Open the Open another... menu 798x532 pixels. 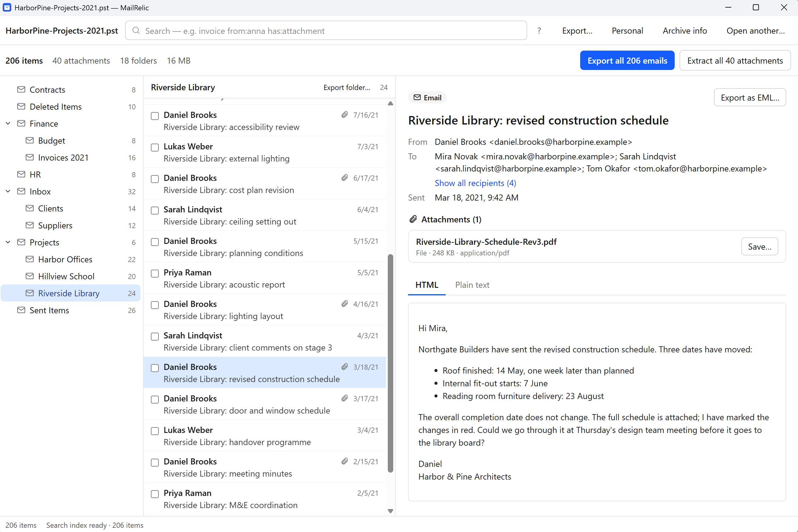pos(756,31)
